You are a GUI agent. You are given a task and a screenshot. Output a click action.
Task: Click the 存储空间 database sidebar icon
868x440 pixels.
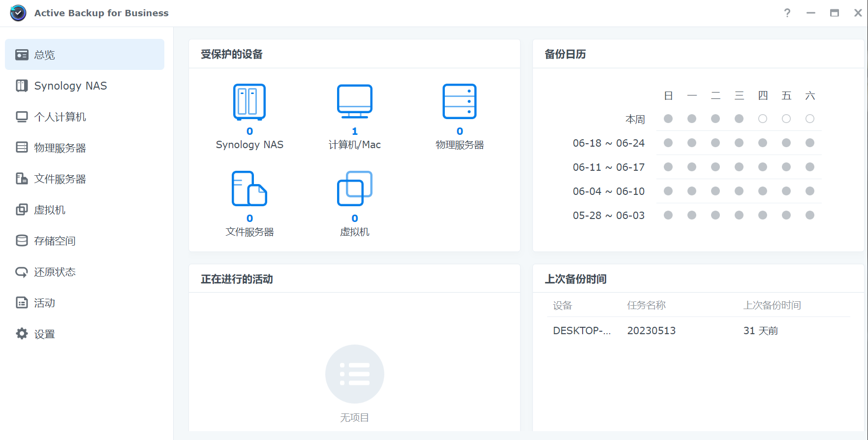[22, 241]
